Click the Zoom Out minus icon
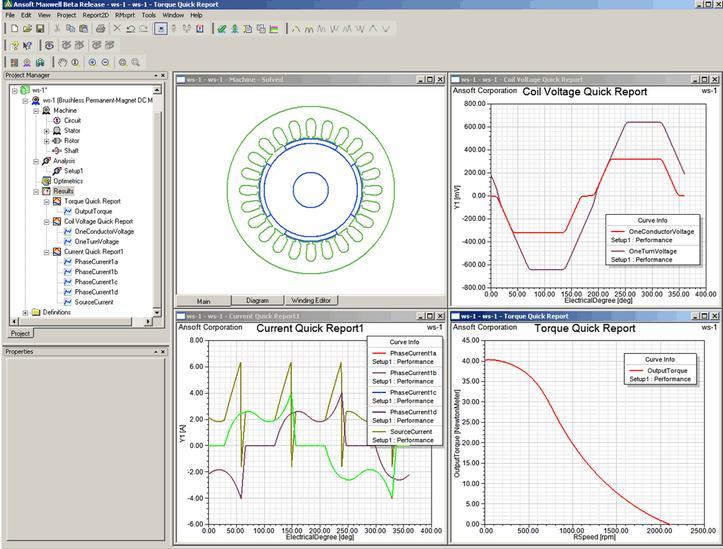Image resolution: width=723 pixels, height=549 pixels. 106,62
